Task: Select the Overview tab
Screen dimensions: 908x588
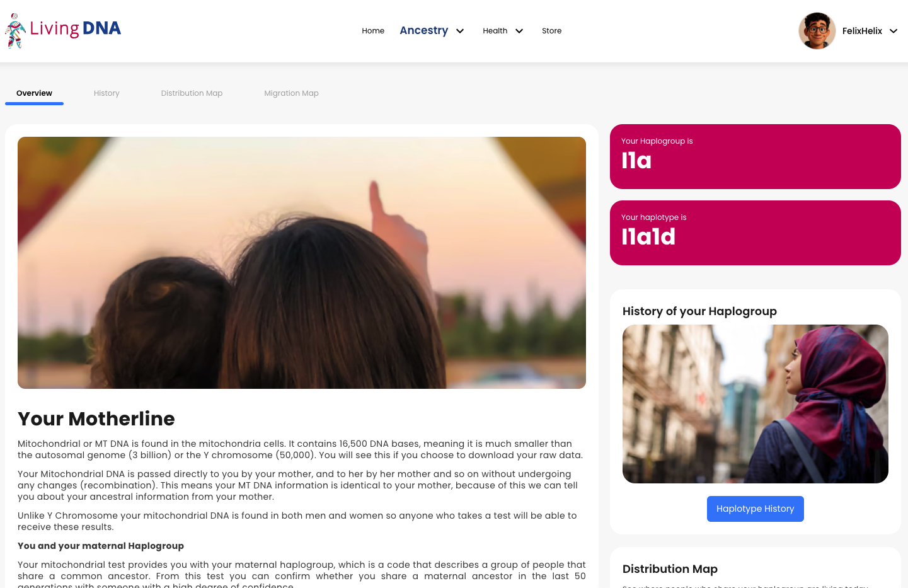Action: tap(34, 93)
